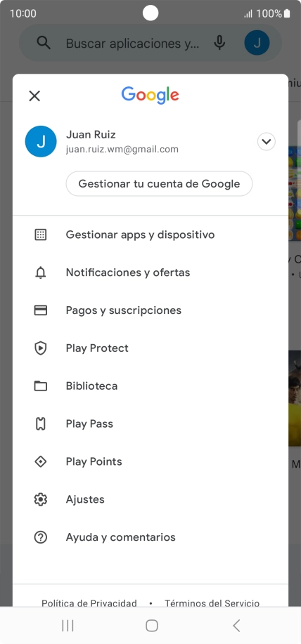Open the Términos del Servicio link
Viewport: 301px width, 644px height.
pos(212,603)
